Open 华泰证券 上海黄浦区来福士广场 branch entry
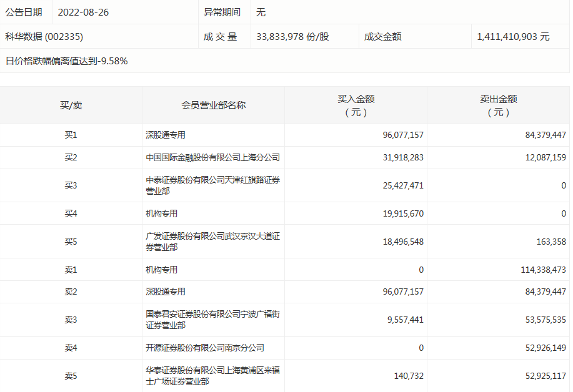 (x=212, y=376)
